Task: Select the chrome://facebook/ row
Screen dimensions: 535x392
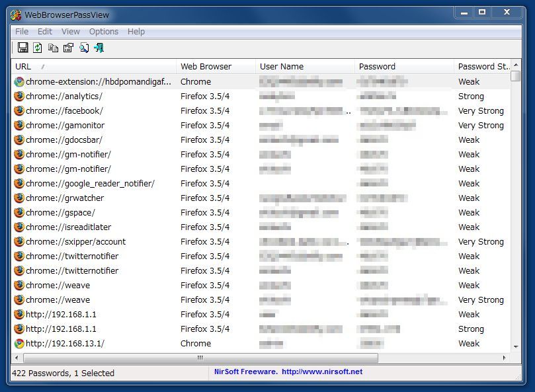Action: [261, 111]
